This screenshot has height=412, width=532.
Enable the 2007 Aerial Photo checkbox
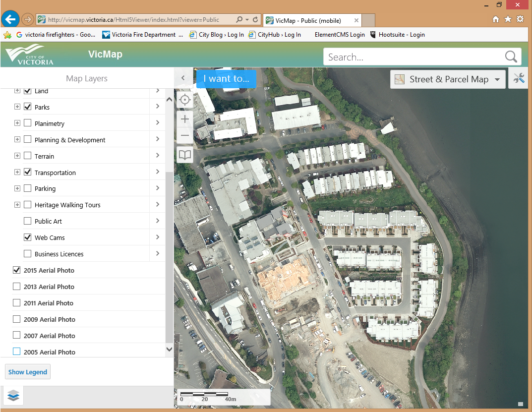tap(16, 335)
